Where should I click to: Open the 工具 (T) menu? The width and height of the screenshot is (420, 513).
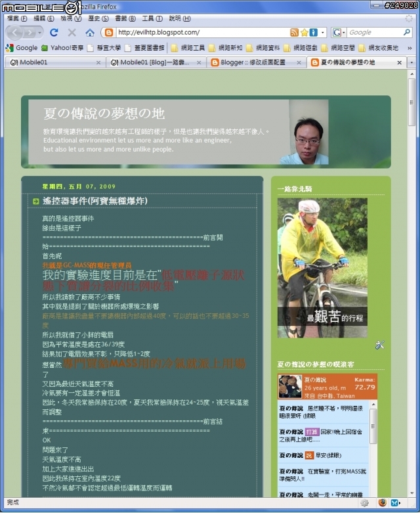[x=152, y=18]
